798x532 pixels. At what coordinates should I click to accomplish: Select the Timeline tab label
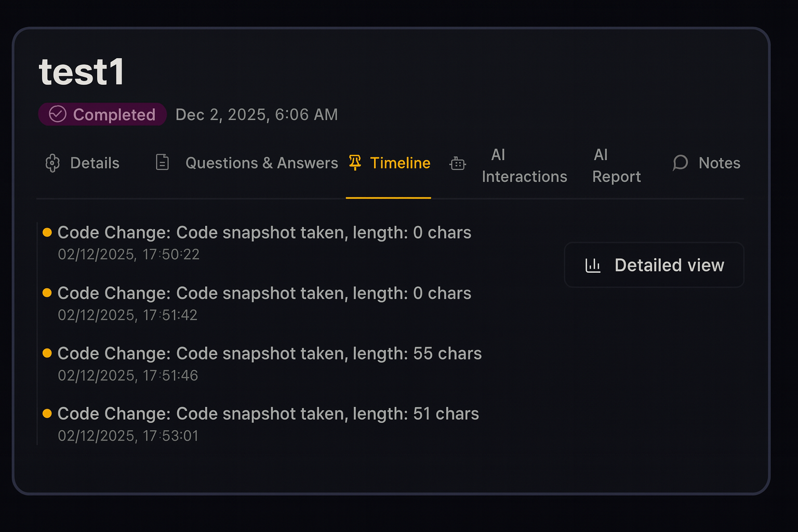[x=400, y=163]
